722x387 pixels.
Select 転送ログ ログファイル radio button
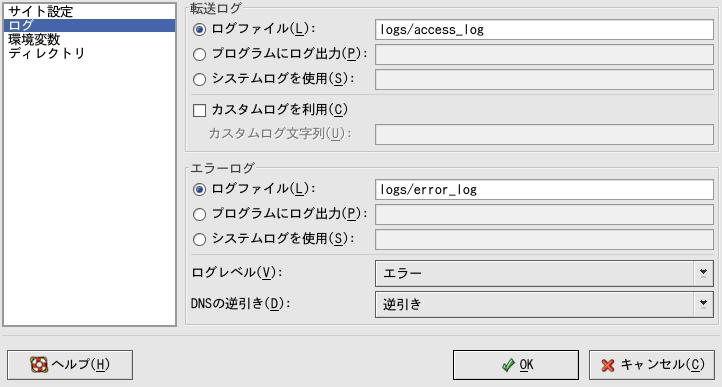tap(199, 30)
